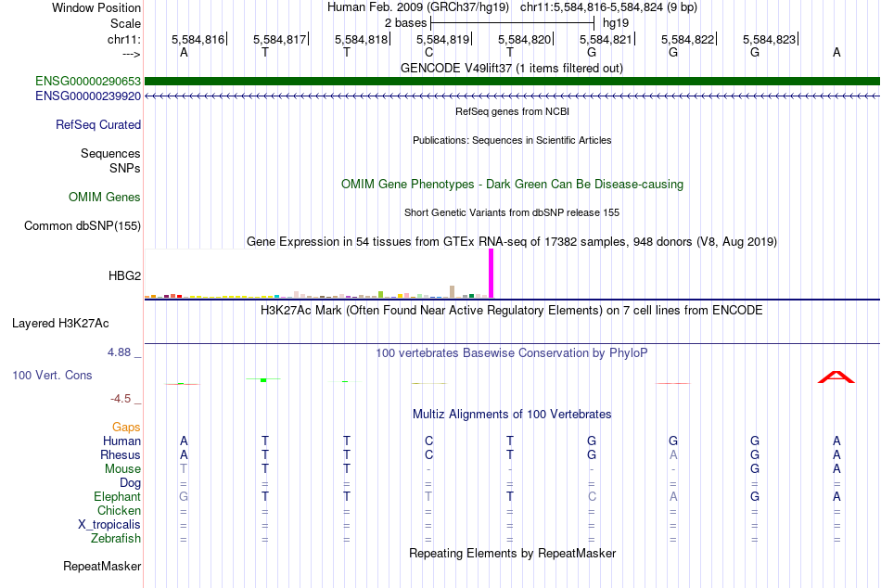Viewport: 881px width, 588px height.
Task: Click the 2 bases scale bar
Action: coord(512,23)
